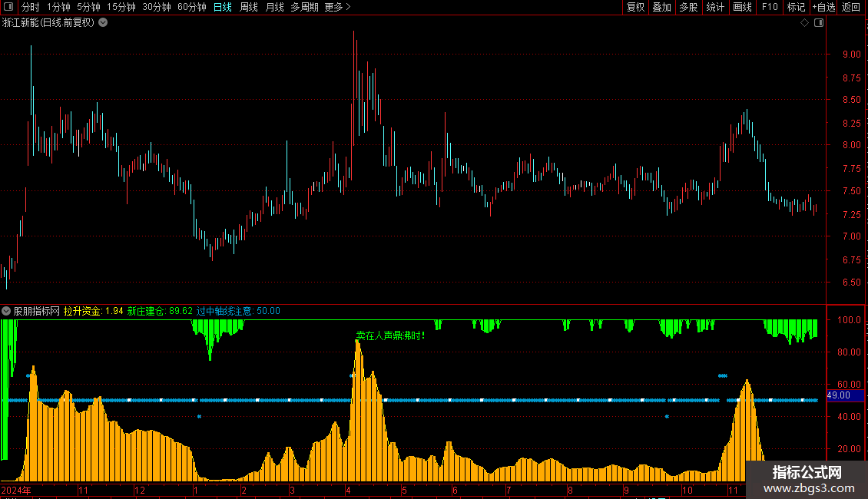The height and width of the screenshot is (499, 868).
Task: Click 返回 to go back
Action: pos(851,7)
